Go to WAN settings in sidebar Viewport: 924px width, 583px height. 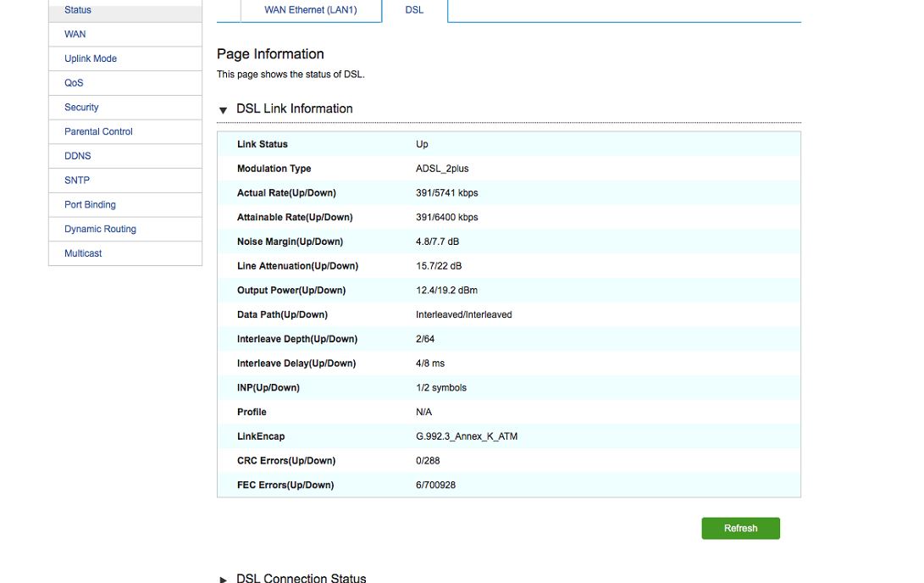pyautogui.click(x=75, y=35)
